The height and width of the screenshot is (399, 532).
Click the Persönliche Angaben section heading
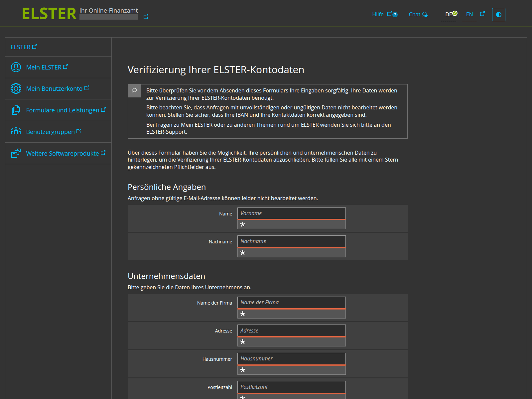[x=167, y=187]
